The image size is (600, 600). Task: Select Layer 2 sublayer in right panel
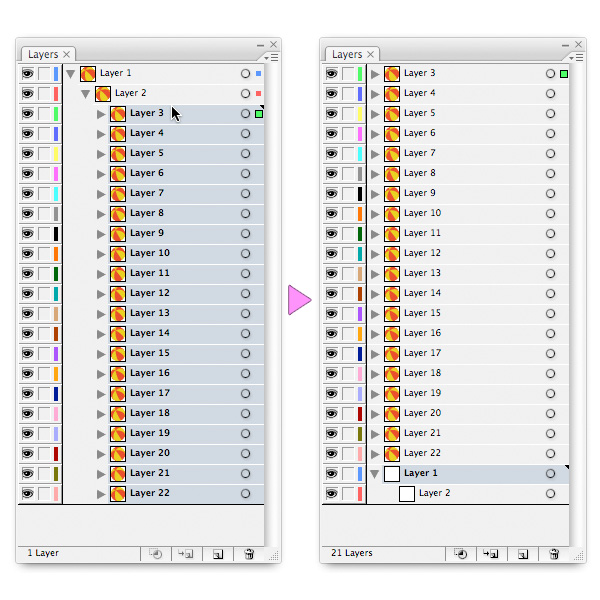468,494
